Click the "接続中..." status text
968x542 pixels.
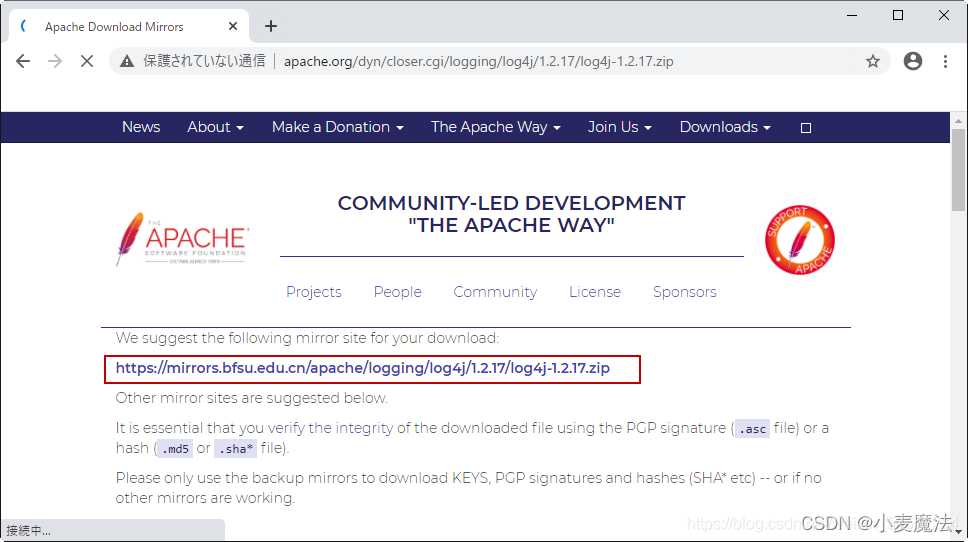28,531
